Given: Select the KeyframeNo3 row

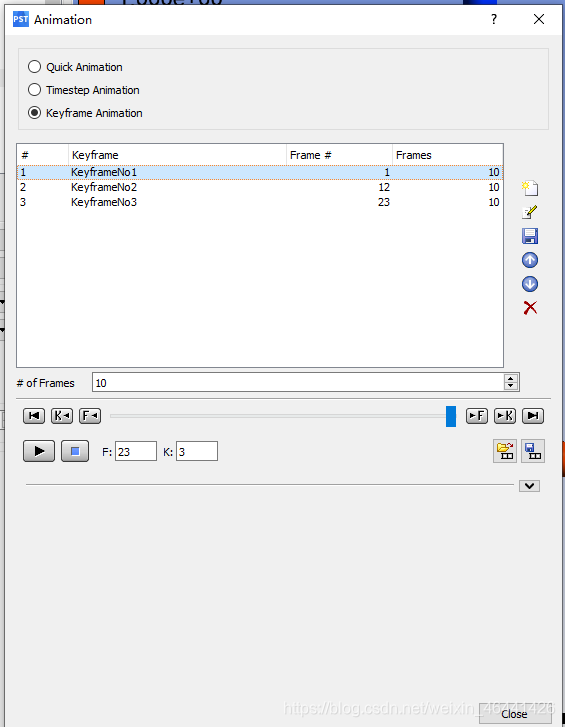Looking at the screenshot, I should click(x=260, y=202).
